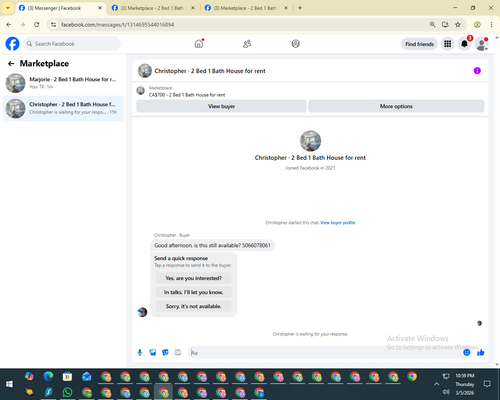Viewport: 500px width, 400px height.
Task: Click the Christopher listing avatar in chat header
Action: [145, 71]
